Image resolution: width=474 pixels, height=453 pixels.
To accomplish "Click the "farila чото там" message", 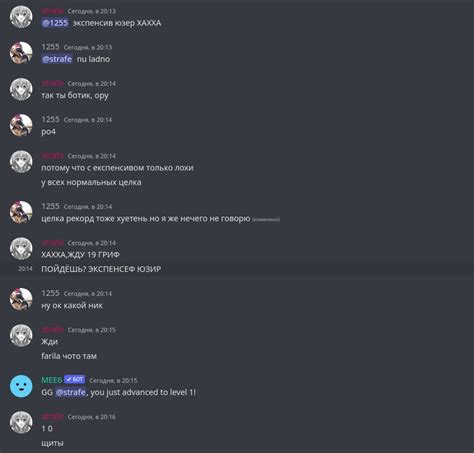I will click(69, 356).
